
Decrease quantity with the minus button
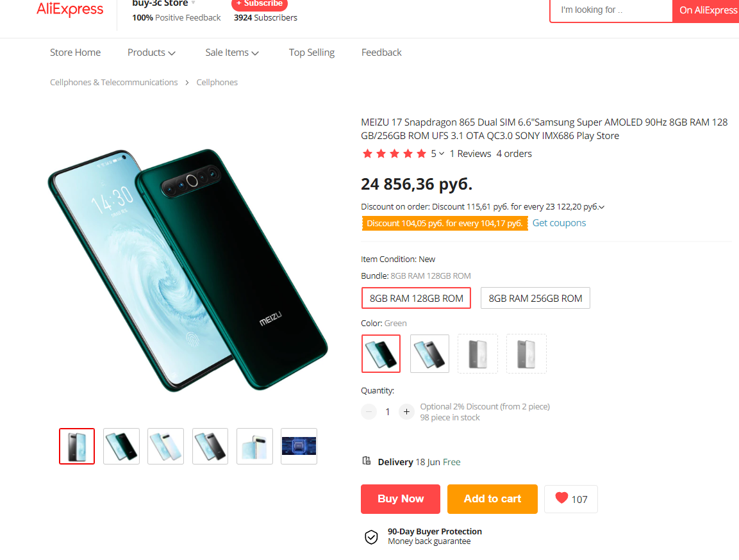click(x=369, y=411)
